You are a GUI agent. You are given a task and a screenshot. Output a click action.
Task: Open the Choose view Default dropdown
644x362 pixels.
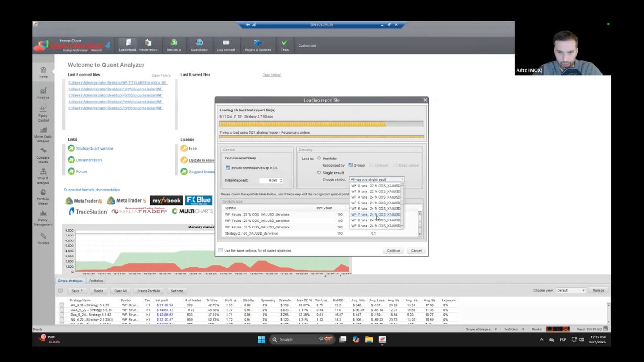point(570,290)
